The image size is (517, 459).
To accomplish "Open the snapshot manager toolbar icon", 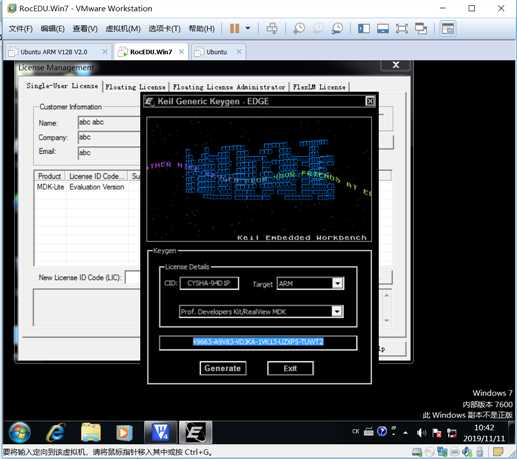I will [x=337, y=28].
